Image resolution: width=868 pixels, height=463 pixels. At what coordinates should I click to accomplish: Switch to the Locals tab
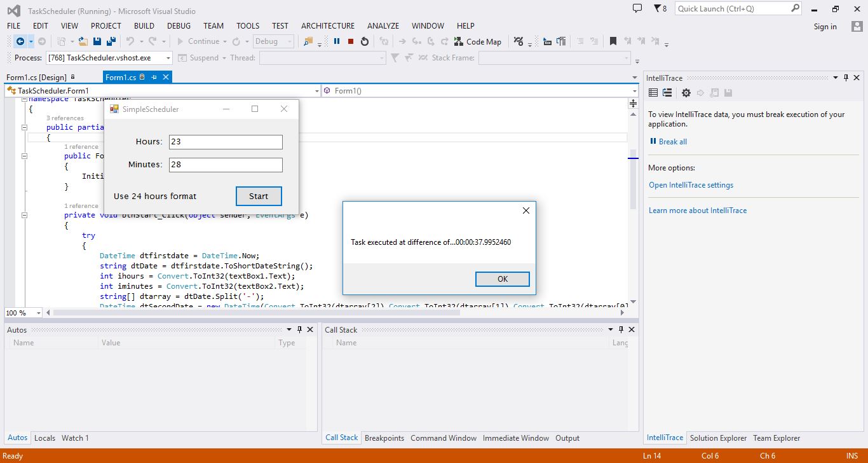click(x=44, y=438)
